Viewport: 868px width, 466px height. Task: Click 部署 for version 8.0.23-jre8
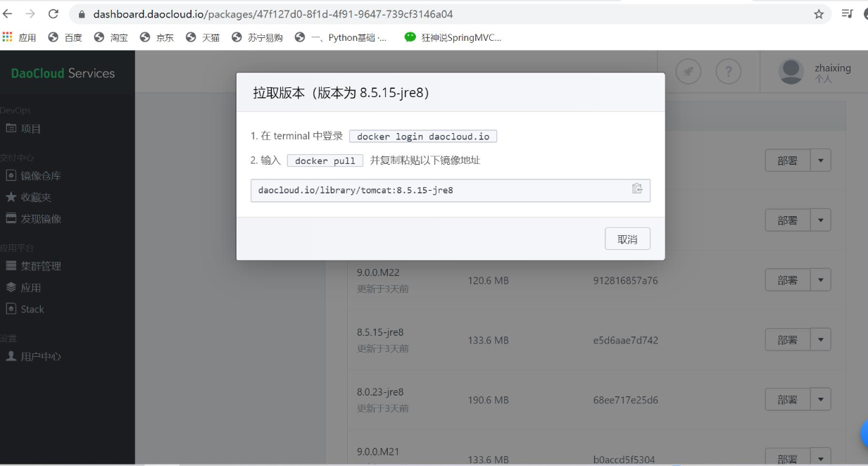pyautogui.click(x=788, y=400)
